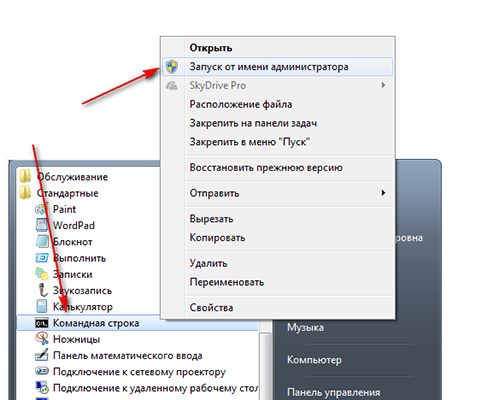Click the Paint program icon

[42, 209]
